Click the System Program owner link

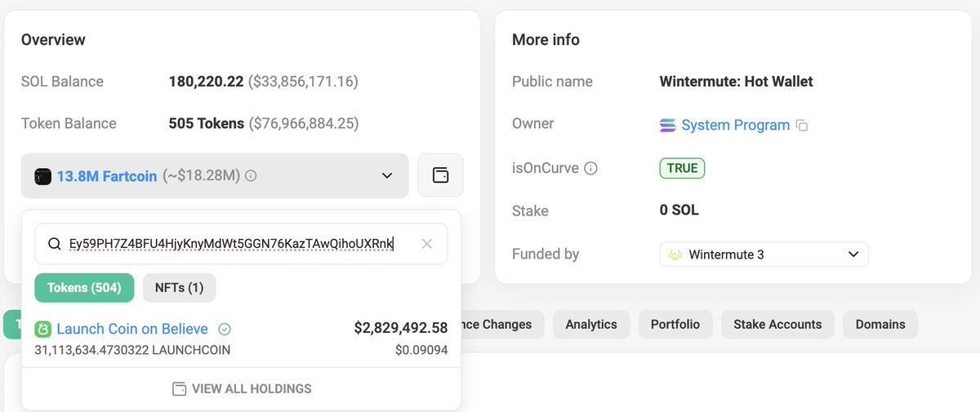(x=736, y=125)
